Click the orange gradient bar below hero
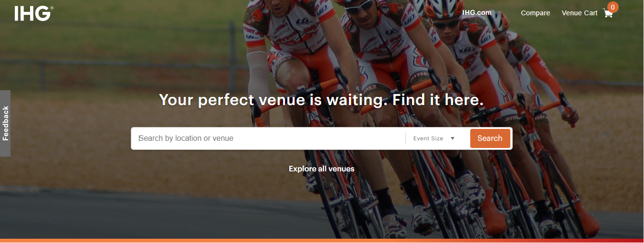 pos(322,241)
